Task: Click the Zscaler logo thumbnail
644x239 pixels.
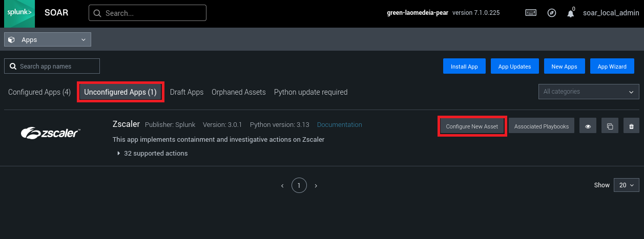Action: pyautogui.click(x=50, y=133)
